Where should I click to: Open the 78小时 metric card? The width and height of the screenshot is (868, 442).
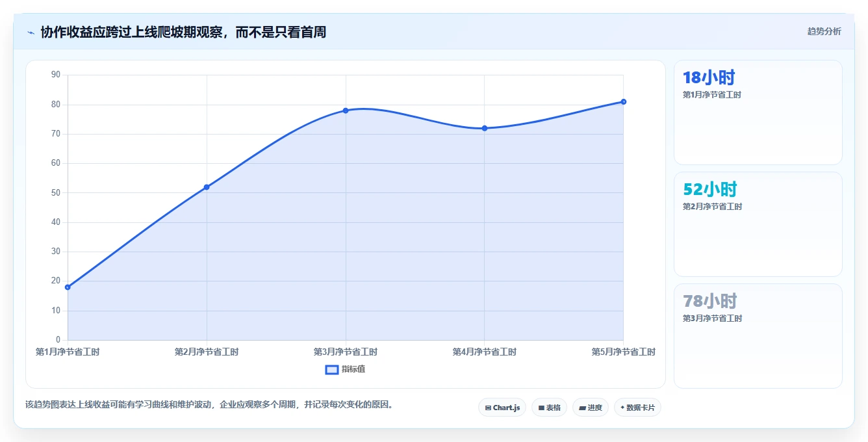[758, 336]
